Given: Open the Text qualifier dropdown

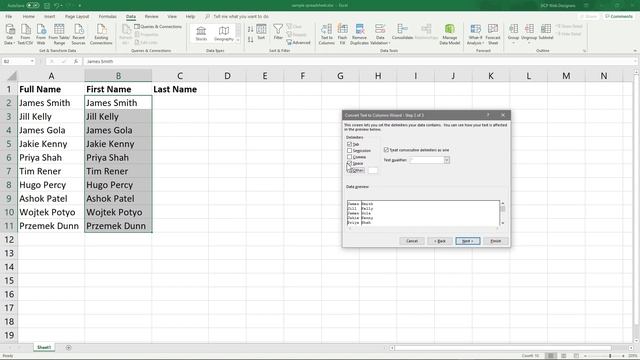Looking at the screenshot, I should (447, 160).
